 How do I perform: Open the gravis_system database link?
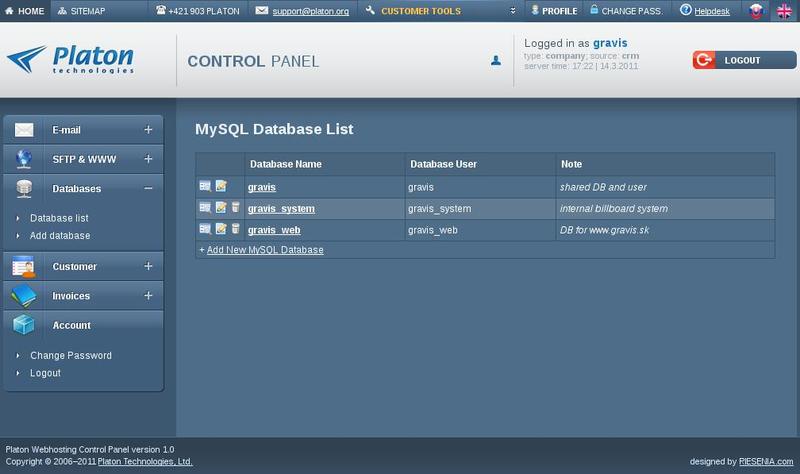(281, 209)
